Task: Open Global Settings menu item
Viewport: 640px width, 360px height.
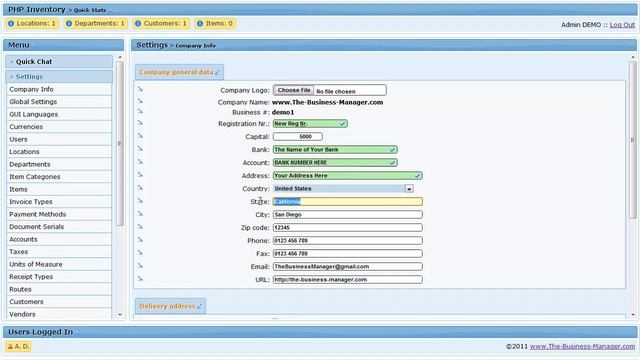Action: (x=59, y=102)
